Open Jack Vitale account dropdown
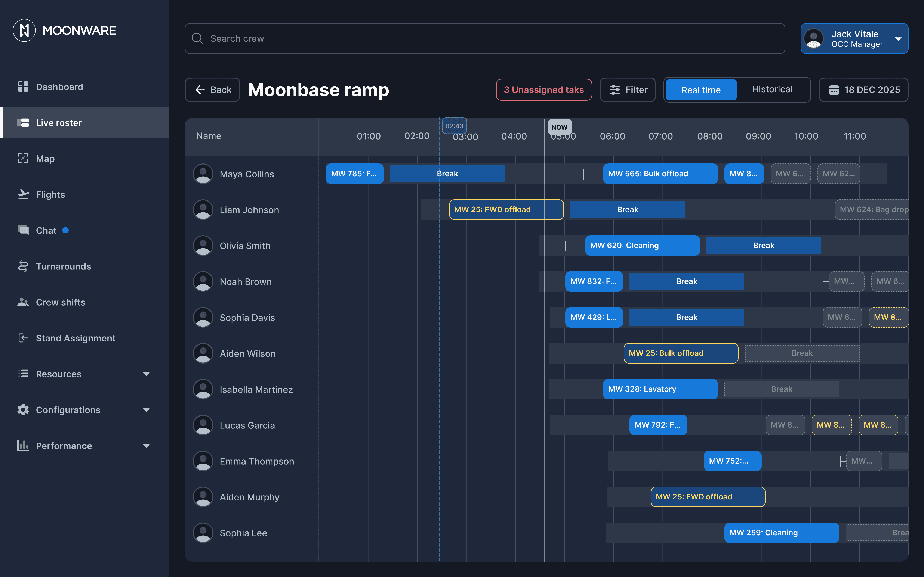This screenshot has height=577, width=924. coord(898,38)
